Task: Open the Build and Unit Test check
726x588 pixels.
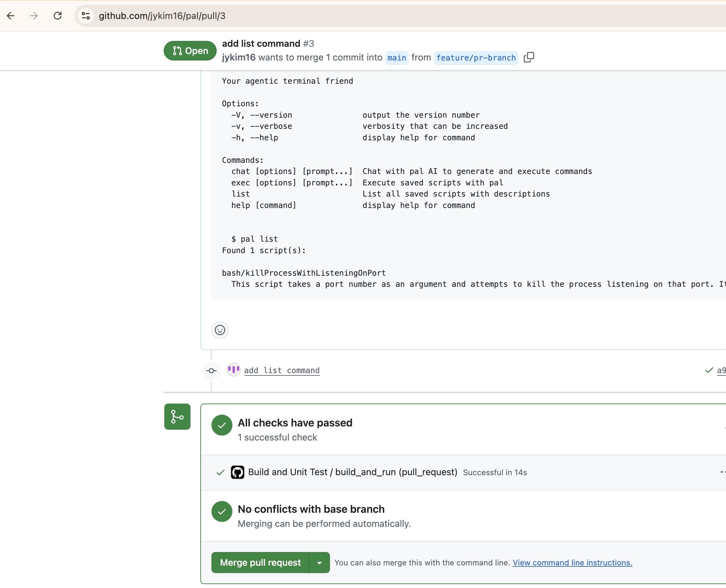Action: (353, 472)
